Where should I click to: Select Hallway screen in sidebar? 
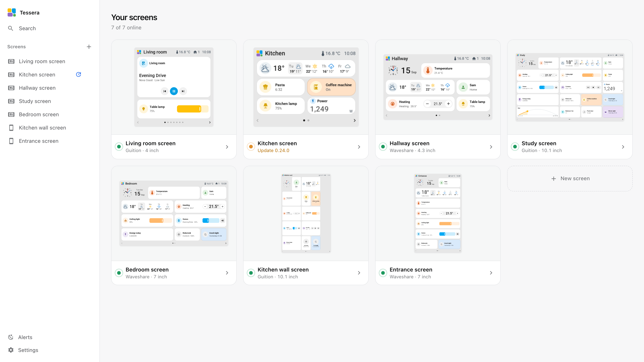coord(37,88)
